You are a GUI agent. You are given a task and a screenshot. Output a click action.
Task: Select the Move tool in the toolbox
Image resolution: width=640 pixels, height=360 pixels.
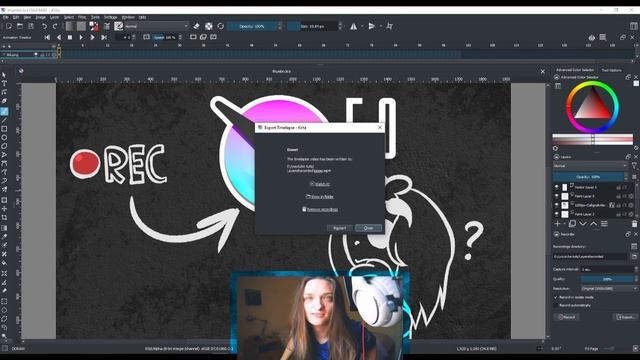point(4,209)
